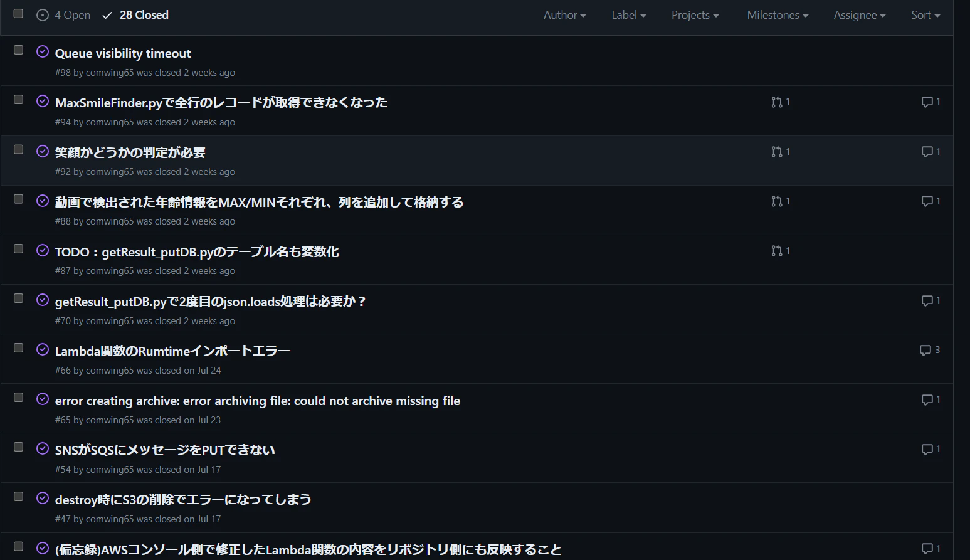Click author comwing65 on issue #98
The height and width of the screenshot is (560, 970).
pyautogui.click(x=110, y=73)
